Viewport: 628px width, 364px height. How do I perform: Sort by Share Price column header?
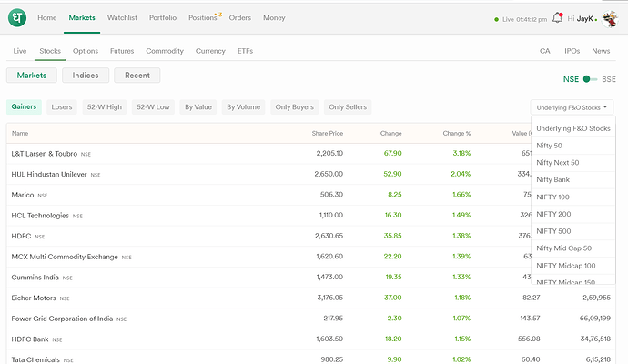pyautogui.click(x=328, y=134)
